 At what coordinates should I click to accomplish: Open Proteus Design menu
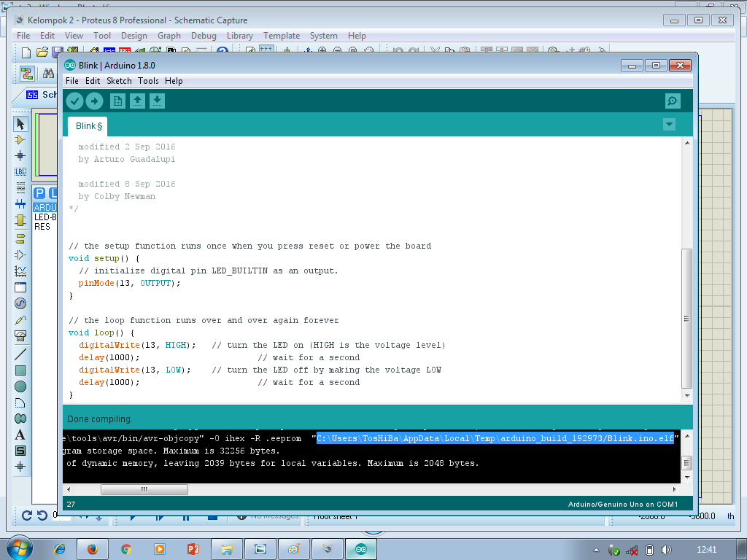point(134,36)
